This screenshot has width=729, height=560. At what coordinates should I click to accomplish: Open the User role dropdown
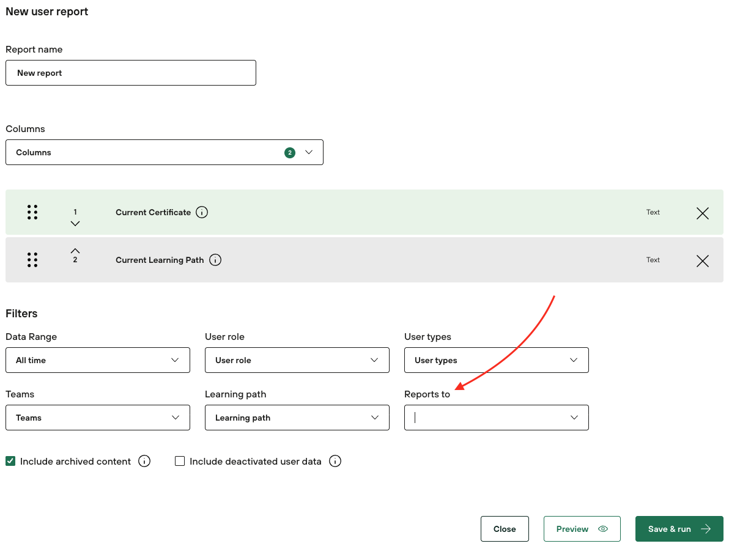297,360
